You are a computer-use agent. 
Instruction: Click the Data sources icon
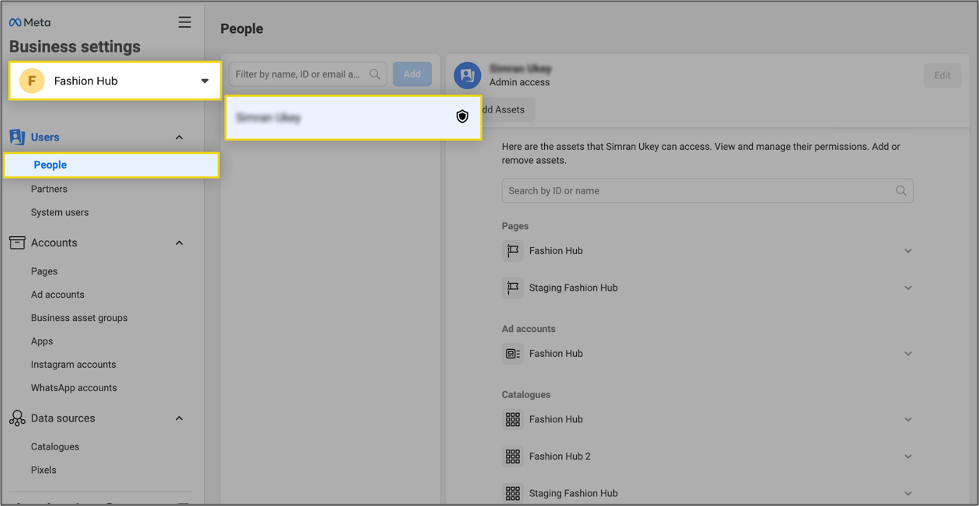(x=17, y=419)
